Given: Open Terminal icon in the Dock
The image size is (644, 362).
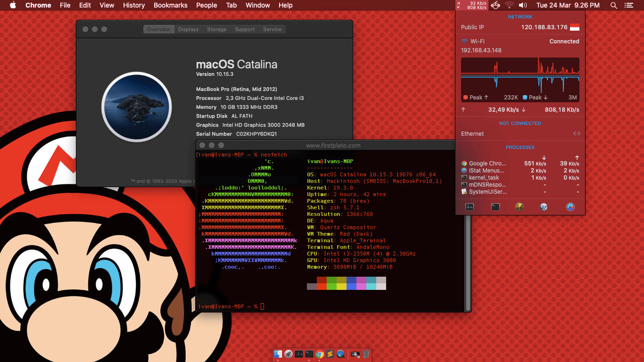Looking at the screenshot, I should [309, 354].
